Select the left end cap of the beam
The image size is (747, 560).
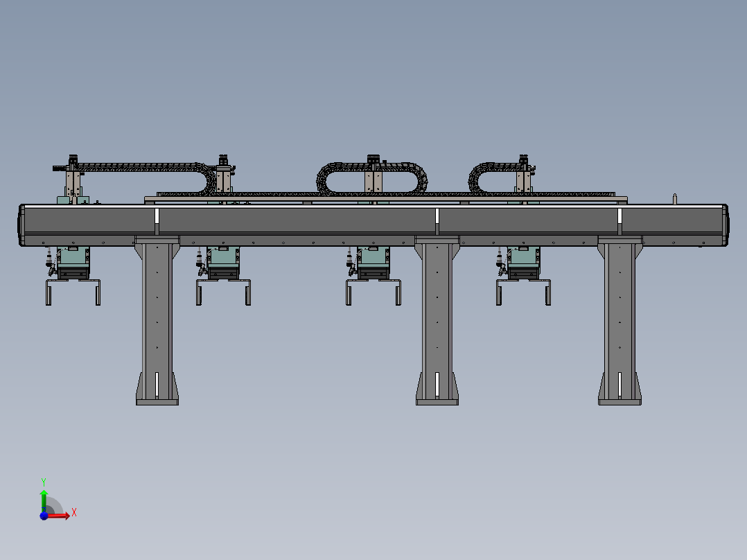point(21,225)
